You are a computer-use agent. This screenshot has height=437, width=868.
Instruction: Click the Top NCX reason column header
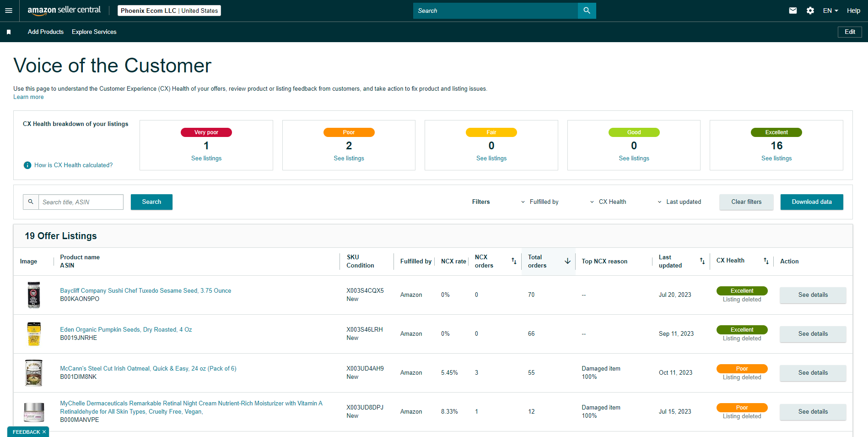(x=604, y=262)
